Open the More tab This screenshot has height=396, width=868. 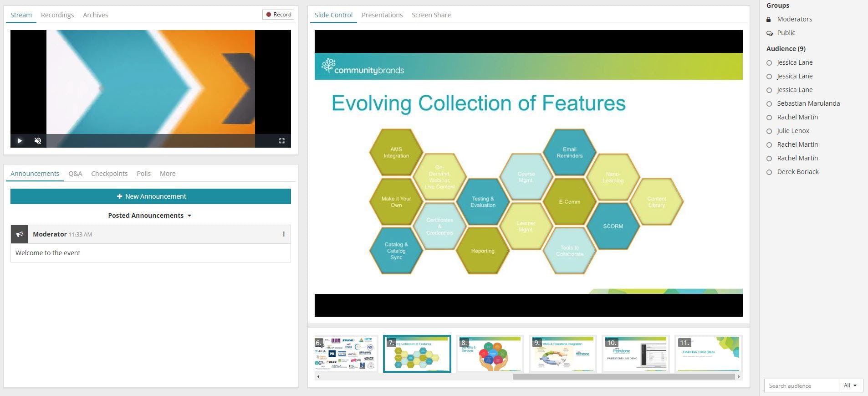[x=168, y=174]
